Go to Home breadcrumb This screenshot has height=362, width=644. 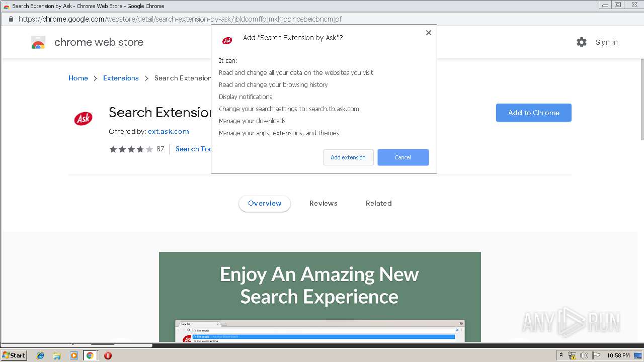pos(78,78)
